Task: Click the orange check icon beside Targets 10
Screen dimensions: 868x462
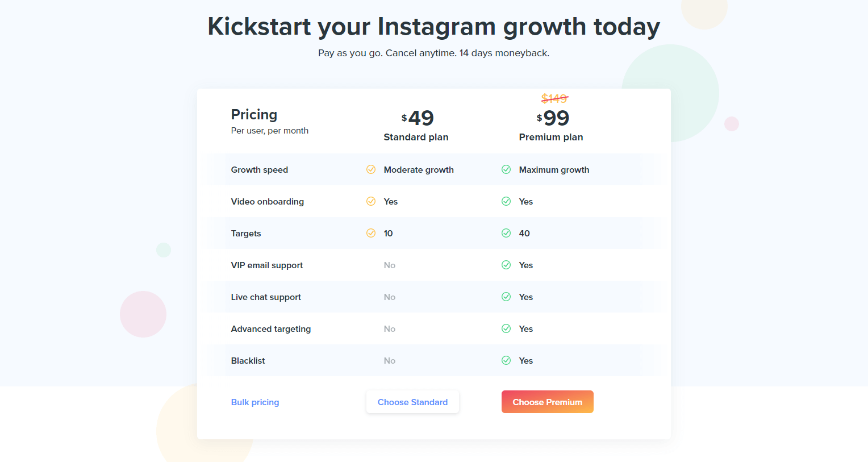Action: 371,233
